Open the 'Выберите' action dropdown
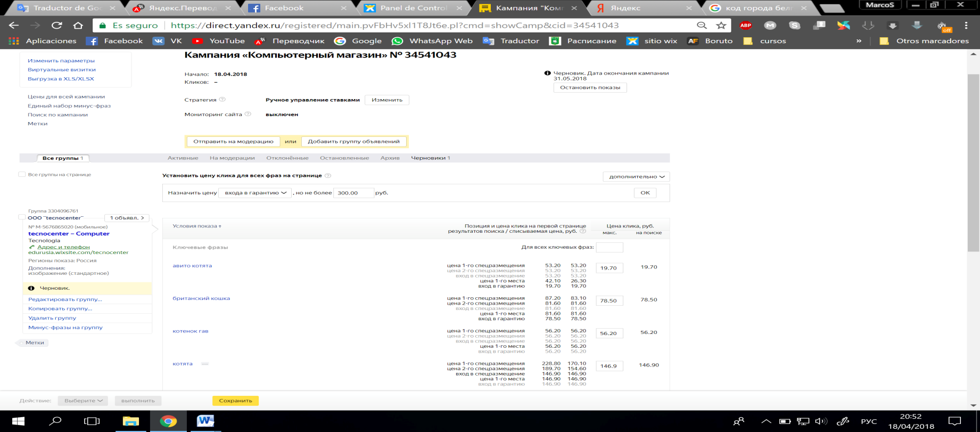The height and width of the screenshot is (432, 980). (83, 401)
